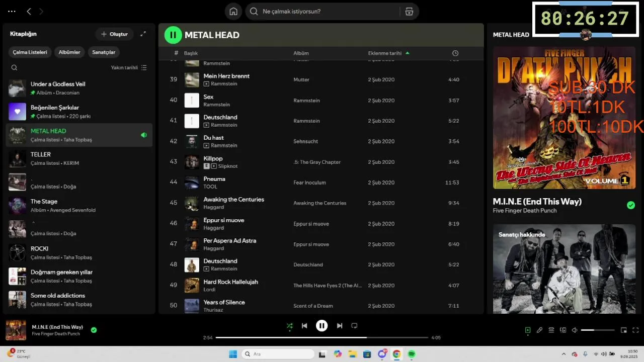
Task: Open the three-dot app menu
Action: [12, 11]
